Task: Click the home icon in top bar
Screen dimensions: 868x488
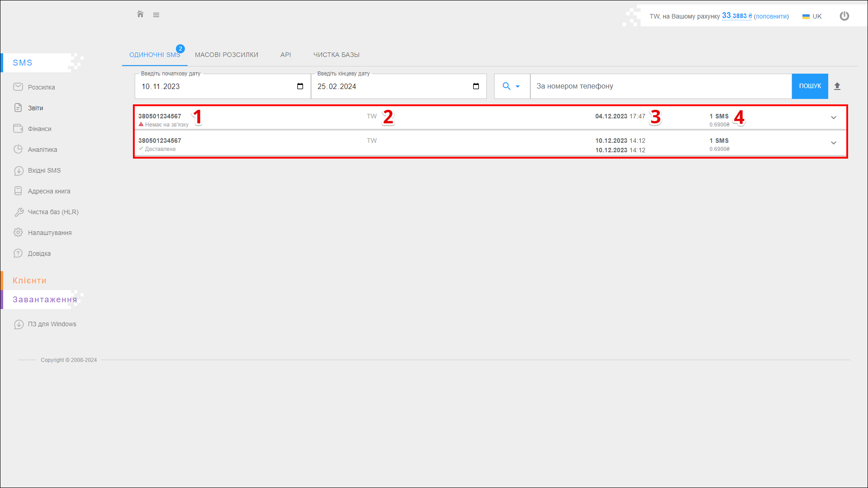Action: coord(140,14)
